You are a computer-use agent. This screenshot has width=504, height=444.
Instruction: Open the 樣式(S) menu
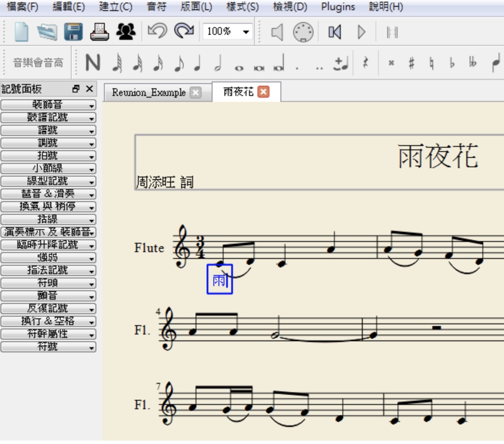[x=243, y=7]
